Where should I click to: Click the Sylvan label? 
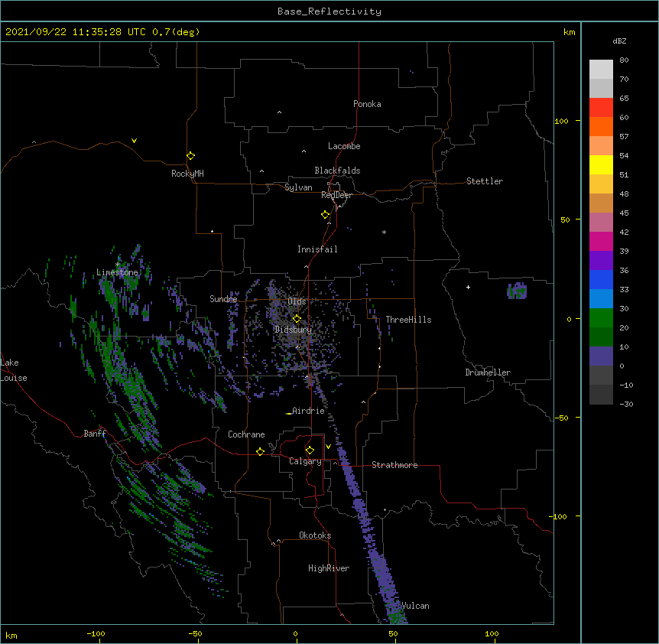[298, 187]
